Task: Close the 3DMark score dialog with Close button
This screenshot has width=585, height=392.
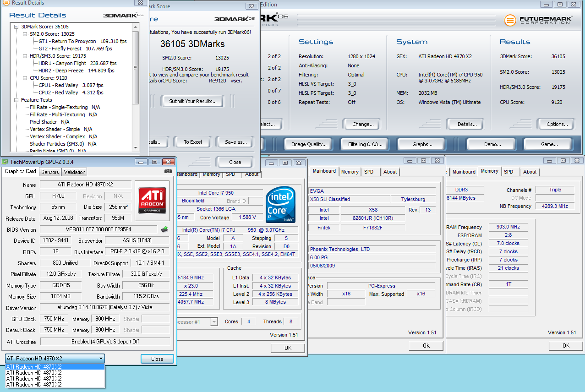Action: tap(235, 162)
